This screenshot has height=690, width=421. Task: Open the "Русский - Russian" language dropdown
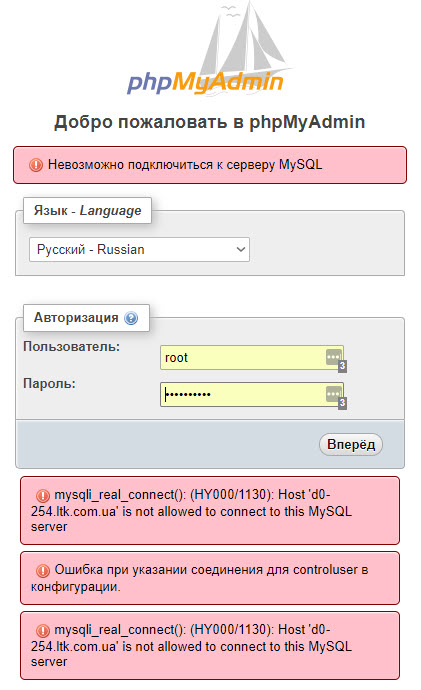pos(139,250)
